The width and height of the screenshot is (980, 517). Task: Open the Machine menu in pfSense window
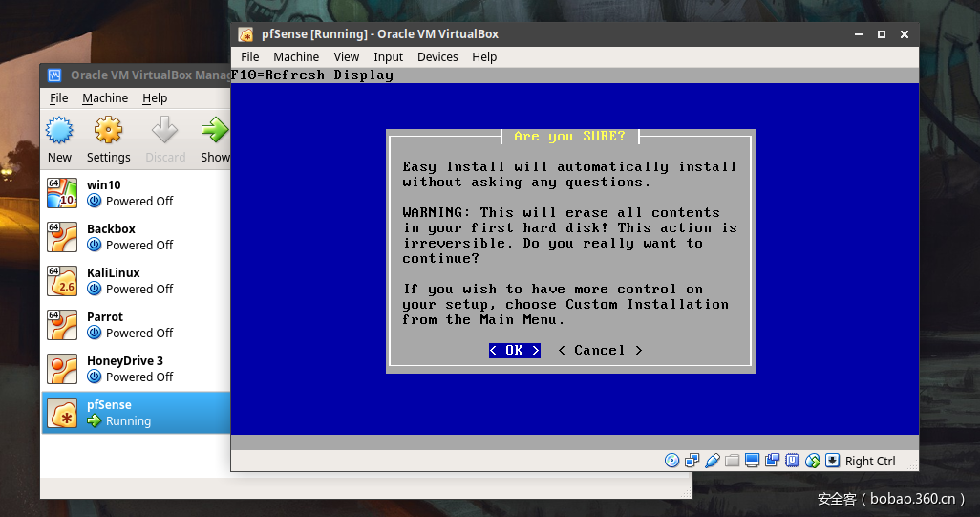pyautogui.click(x=296, y=57)
